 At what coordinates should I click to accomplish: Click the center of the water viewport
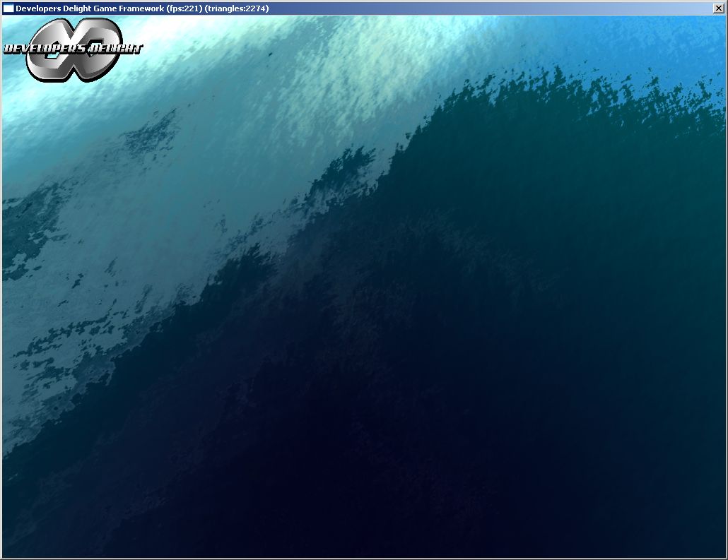pos(364,286)
